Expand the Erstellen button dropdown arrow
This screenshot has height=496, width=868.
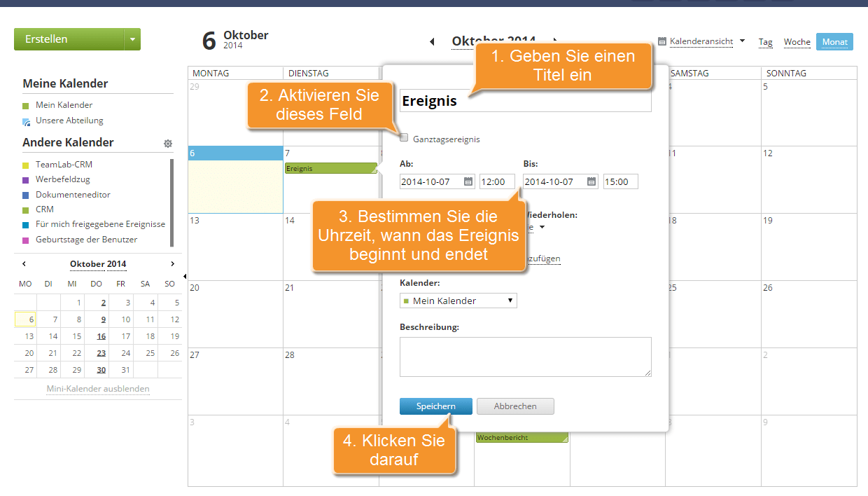132,40
